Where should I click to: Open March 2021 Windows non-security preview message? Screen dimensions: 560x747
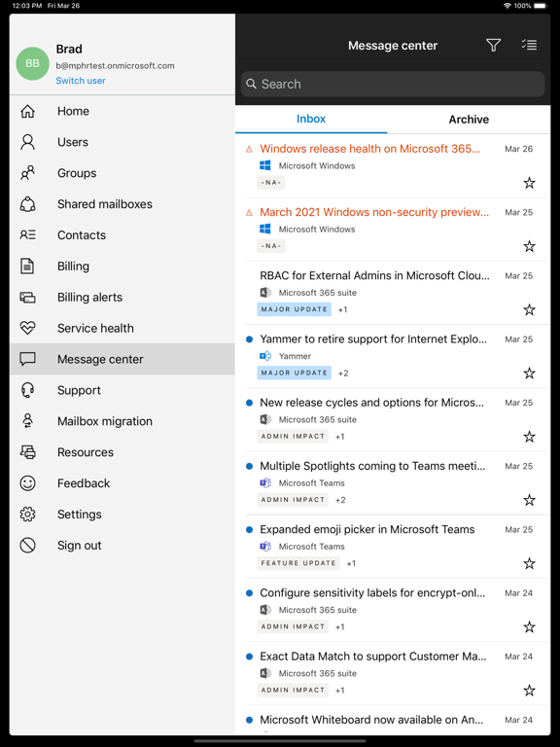coord(393,230)
